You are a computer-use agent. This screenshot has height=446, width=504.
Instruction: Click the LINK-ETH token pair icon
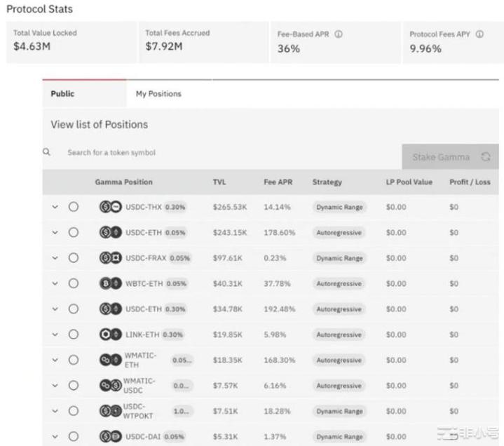pyautogui.click(x=110, y=334)
